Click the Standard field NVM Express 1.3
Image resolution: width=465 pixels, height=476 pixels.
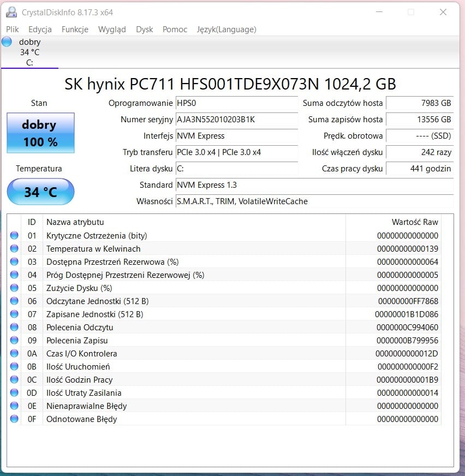tap(314, 185)
